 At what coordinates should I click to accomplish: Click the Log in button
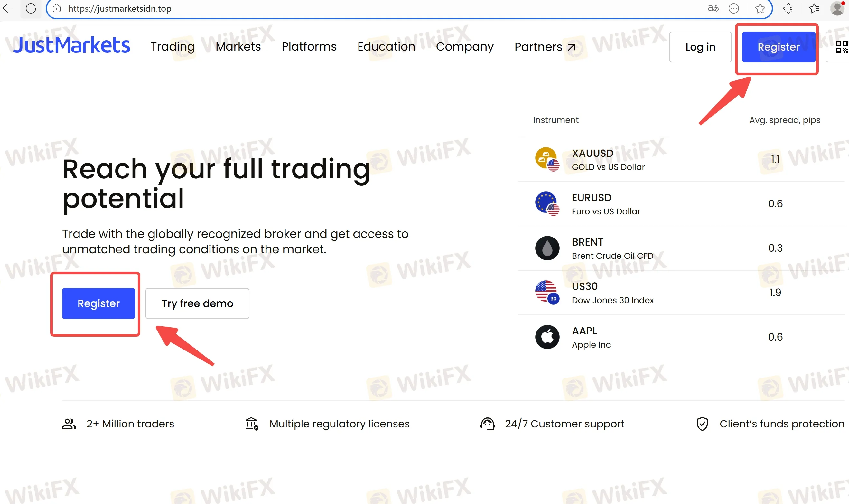(x=700, y=47)
